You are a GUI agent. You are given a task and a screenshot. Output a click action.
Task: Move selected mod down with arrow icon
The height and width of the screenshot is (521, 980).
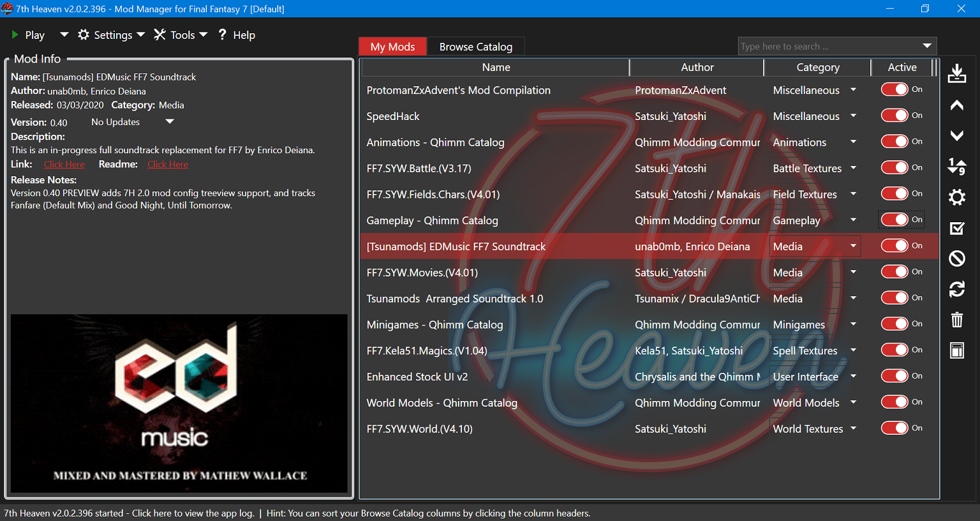tap(956, 135)
